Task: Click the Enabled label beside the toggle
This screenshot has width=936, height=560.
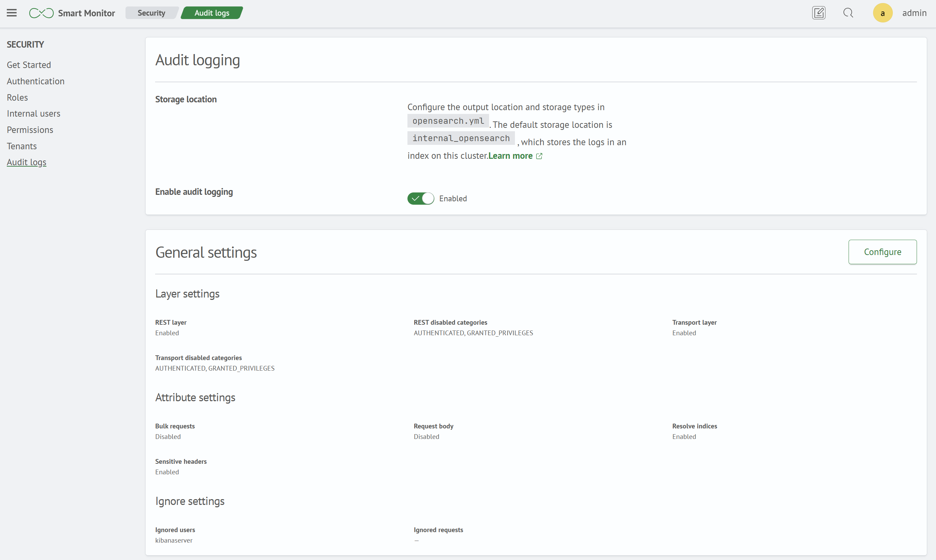Action: (x=453, y=199)
